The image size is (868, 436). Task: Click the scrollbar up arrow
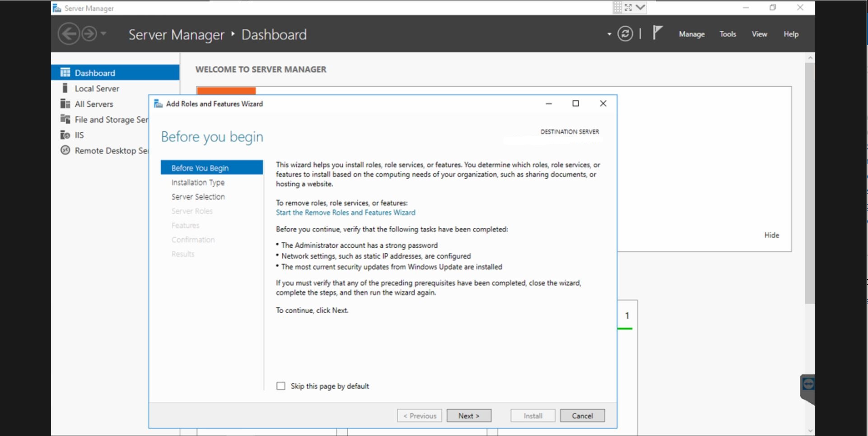(810, 58)
